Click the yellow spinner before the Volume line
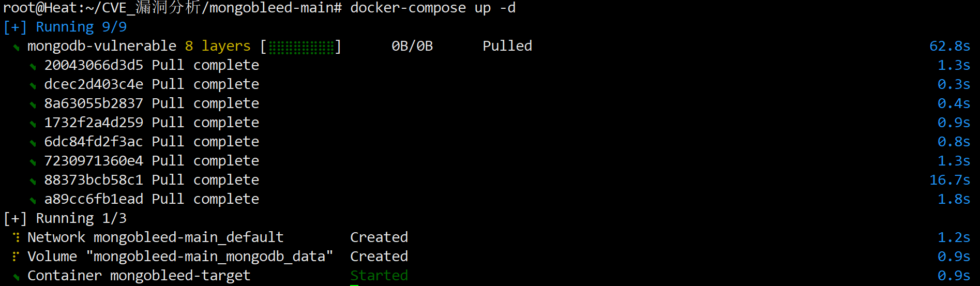The image size is (980, 286). (x=17, y=257)
